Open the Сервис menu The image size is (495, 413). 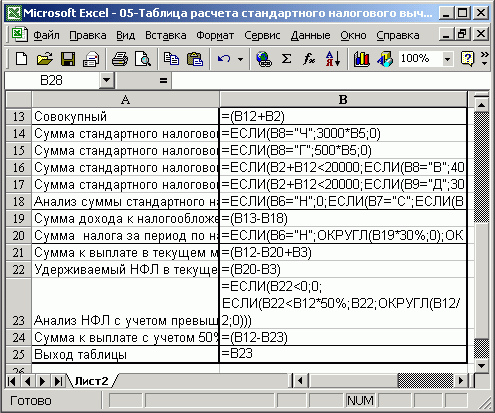pyautogui.click(x=262, y=35)
